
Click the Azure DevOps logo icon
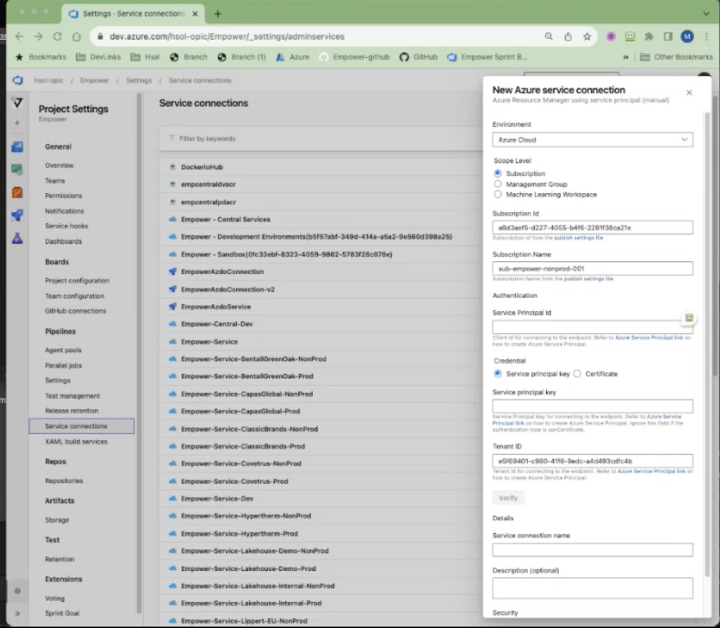(x=17, y=80)
